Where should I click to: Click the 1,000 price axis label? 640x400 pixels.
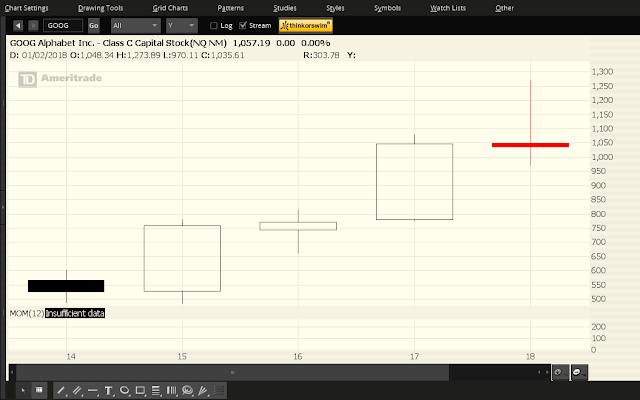(x=602, y=157)
